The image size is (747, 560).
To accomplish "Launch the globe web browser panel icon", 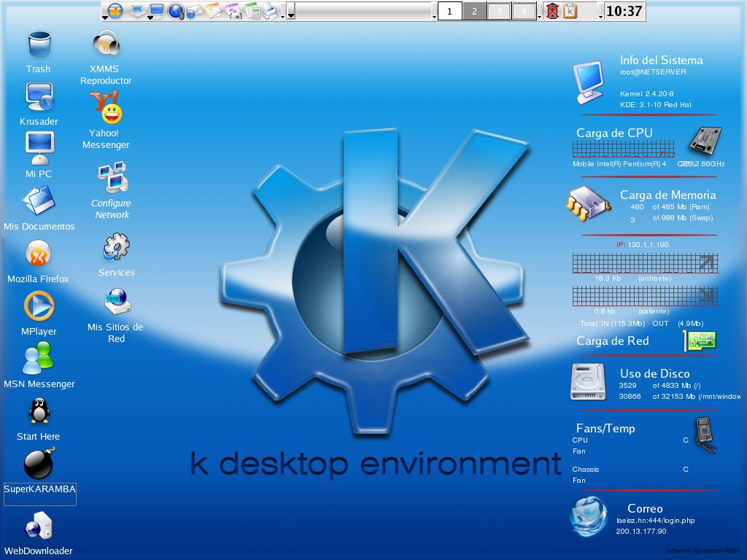I will tap(176, 10).
